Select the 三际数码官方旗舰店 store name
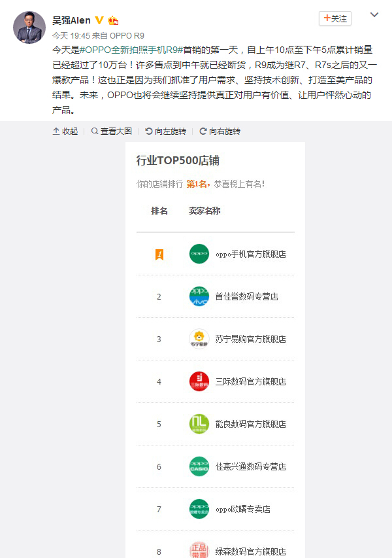 pyautogui.click(x=251, y=381)
